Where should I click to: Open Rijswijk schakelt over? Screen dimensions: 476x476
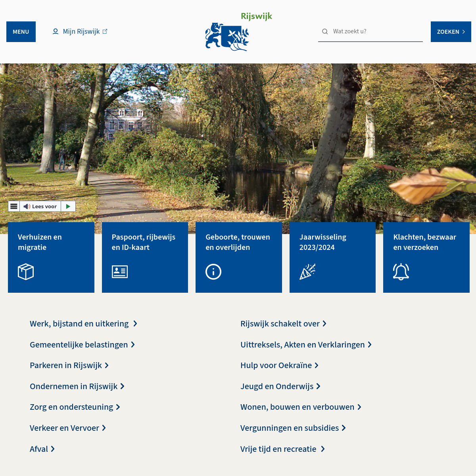[280, 324]
